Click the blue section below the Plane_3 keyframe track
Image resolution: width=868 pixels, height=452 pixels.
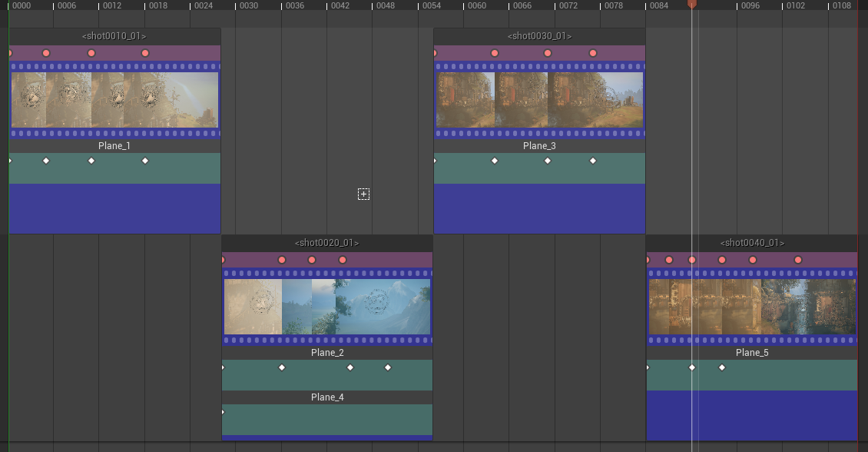[539, 208]
